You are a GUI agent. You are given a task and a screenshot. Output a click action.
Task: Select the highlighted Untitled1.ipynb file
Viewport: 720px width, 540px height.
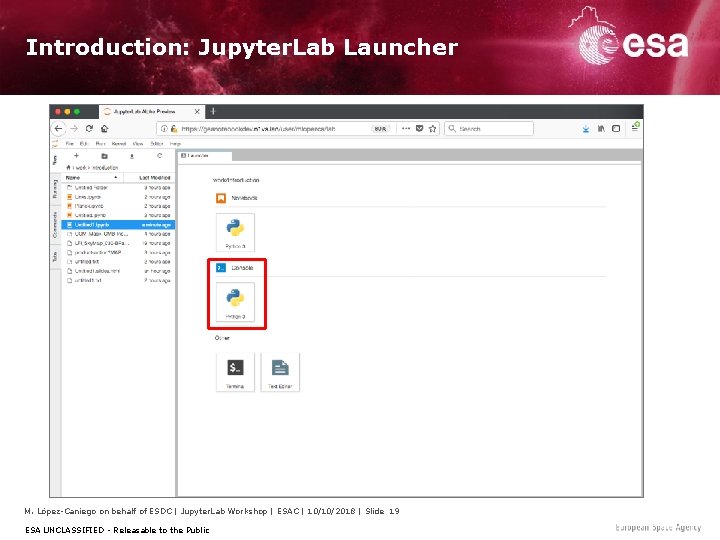click(118, 225)
